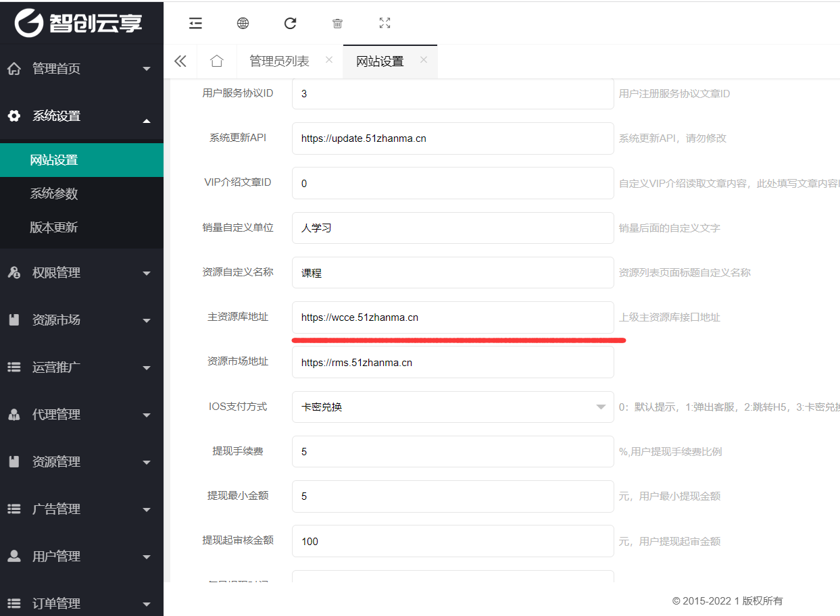This screenshot has height=616, width=840.
Task: Click the 销量自定义单位 input field
Action: pos(453,228)
